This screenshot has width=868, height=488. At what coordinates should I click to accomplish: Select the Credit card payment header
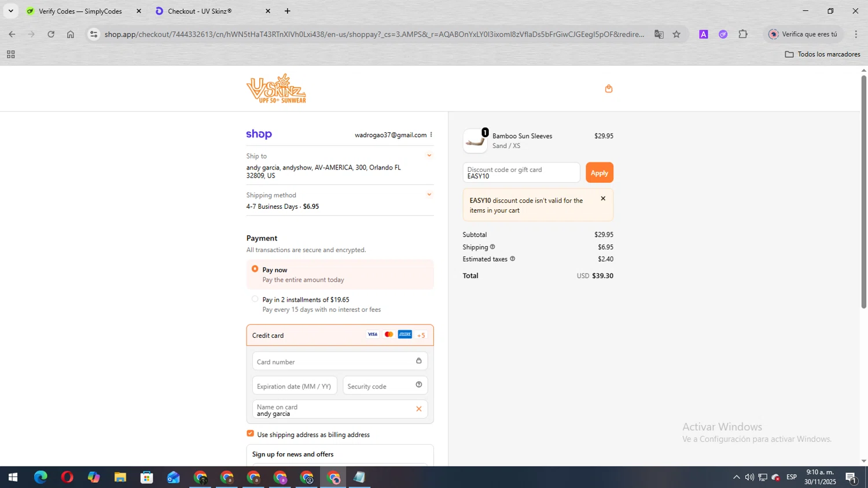pyautogui.click(x=340, y=335)
